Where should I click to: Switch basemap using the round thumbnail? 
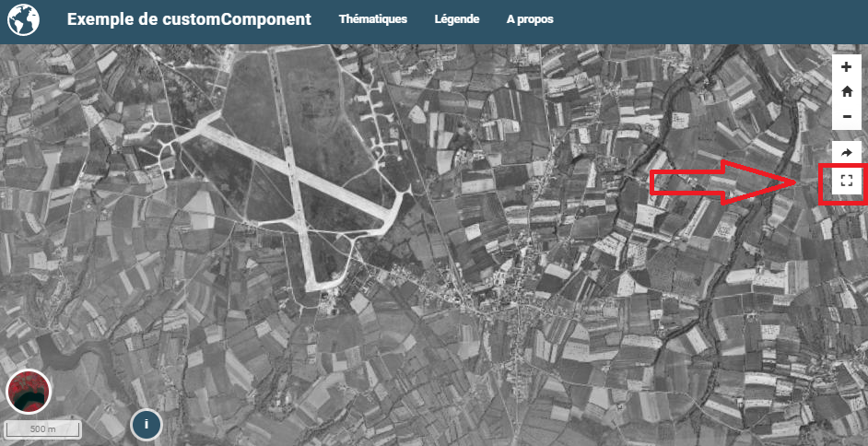(29, 392)
